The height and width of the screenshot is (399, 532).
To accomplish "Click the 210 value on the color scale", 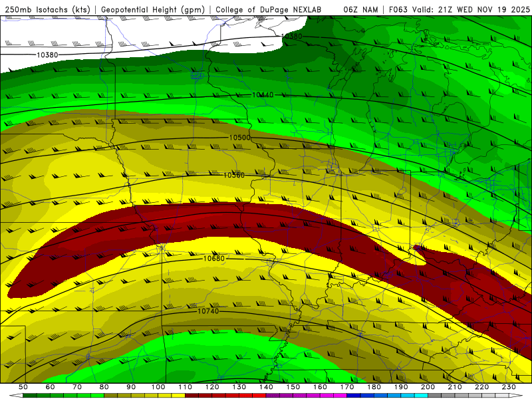I will pyautogui.click(x=456, y=387).
